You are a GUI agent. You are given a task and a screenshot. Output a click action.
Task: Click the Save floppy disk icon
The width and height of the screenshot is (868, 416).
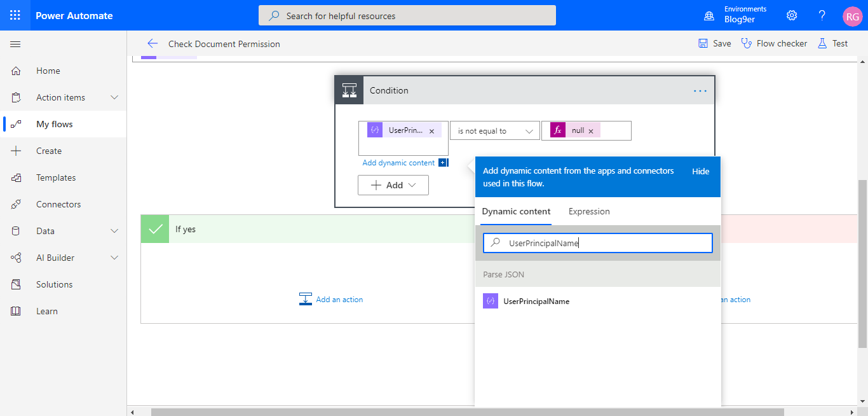703,43
